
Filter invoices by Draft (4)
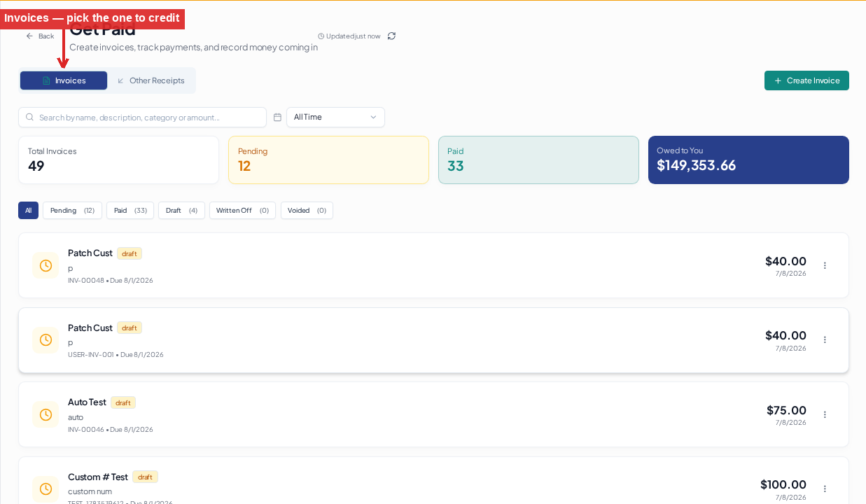click(x=181, y=210)
